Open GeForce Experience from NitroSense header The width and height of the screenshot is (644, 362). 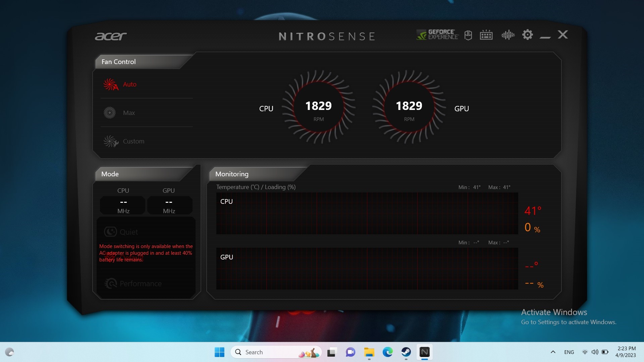point(437,35)
